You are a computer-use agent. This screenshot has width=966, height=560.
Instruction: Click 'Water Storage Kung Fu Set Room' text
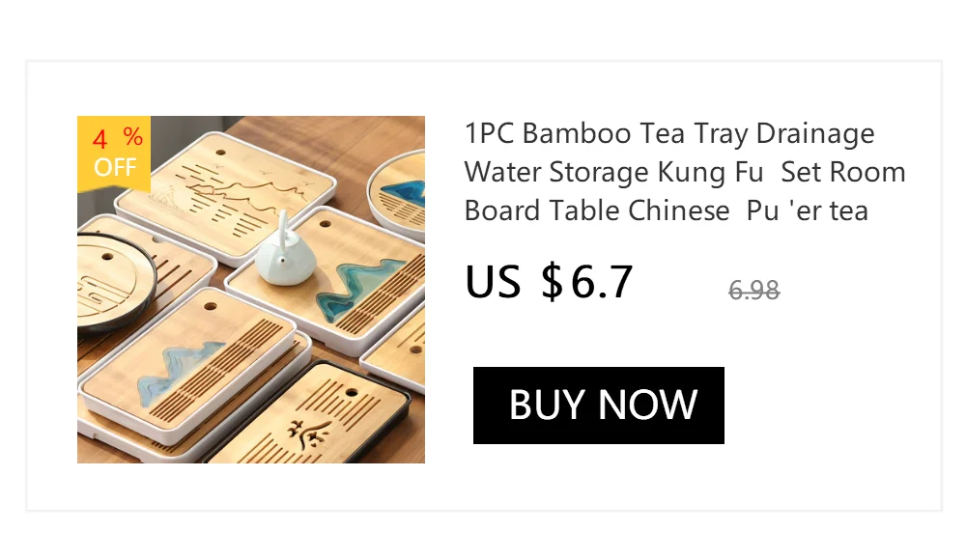pos(685,173)
